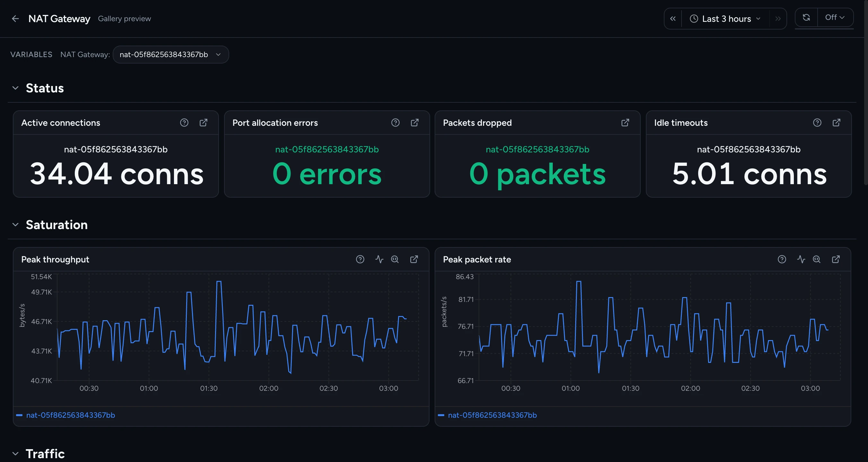Click the 0 packets value
Image resolution: width=868 pixels, height=462 pixels.
pyautogui.click(x=537, y=175)
